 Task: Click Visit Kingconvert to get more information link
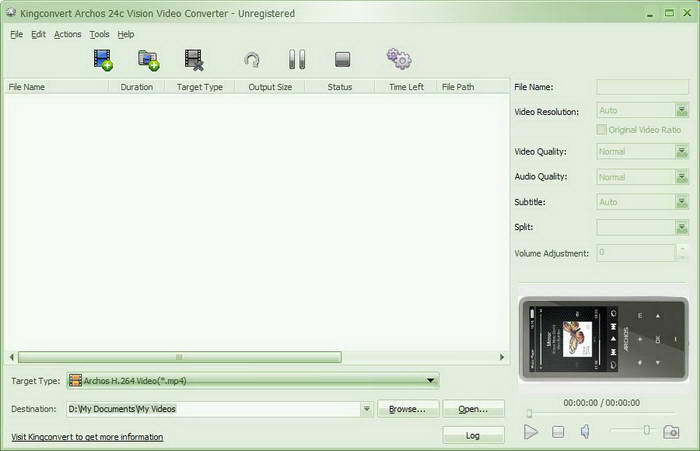[x=87, y=437]
